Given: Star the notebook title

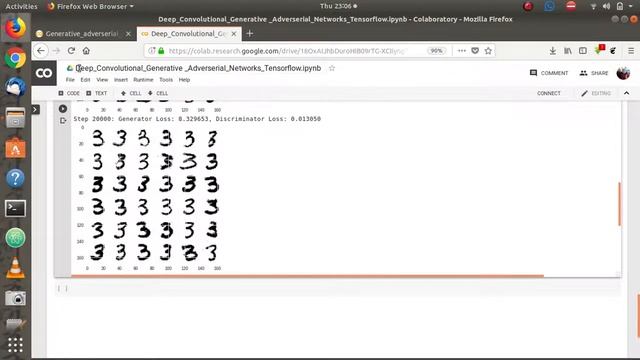Looking at the screenshot, I should [332, 68].
